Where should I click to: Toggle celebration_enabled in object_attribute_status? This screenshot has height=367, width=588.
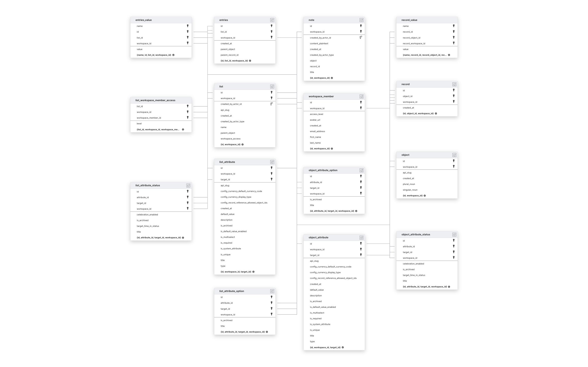(x=414, y=263)
